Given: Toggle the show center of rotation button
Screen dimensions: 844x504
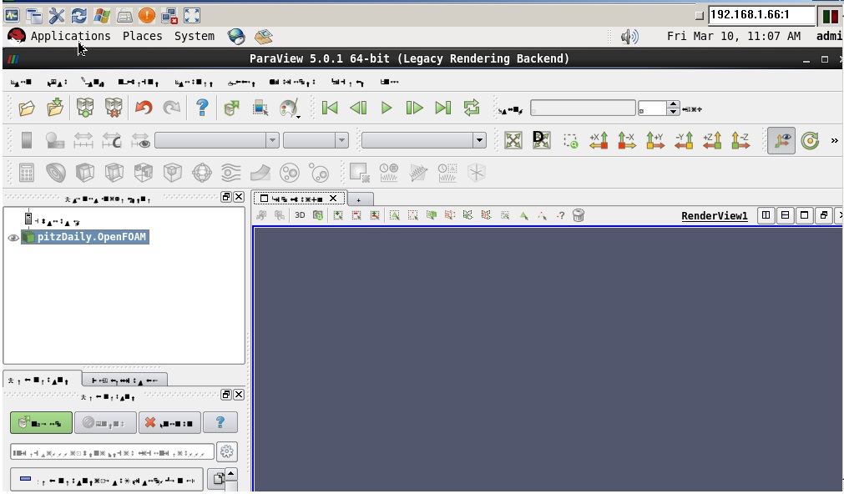Looking at the screenshot, I should coord(781,141).
